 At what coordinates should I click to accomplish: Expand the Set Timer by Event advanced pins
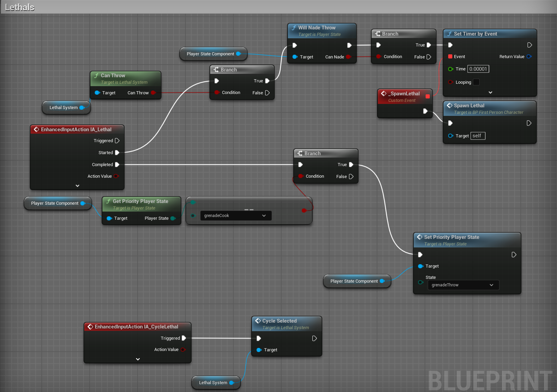coord(490,93)
